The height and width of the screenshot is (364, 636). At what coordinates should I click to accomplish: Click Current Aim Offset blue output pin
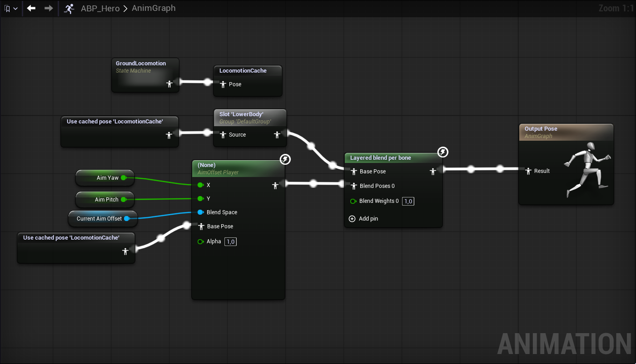pyautogui.click(x=127, y=219)
